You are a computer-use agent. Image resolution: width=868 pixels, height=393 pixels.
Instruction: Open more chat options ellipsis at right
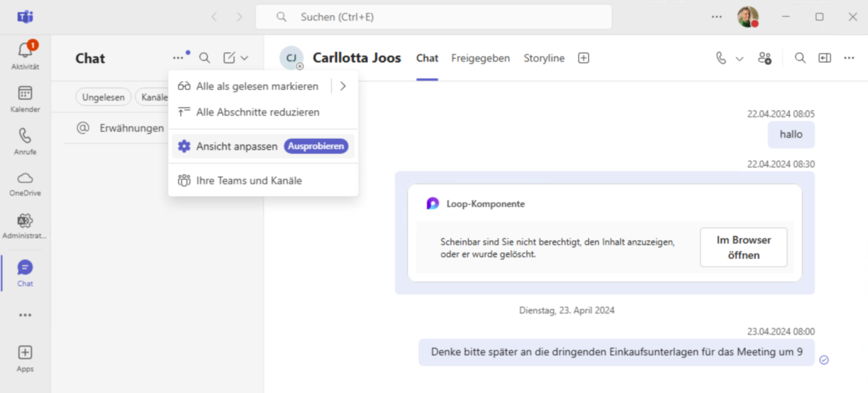849,58
